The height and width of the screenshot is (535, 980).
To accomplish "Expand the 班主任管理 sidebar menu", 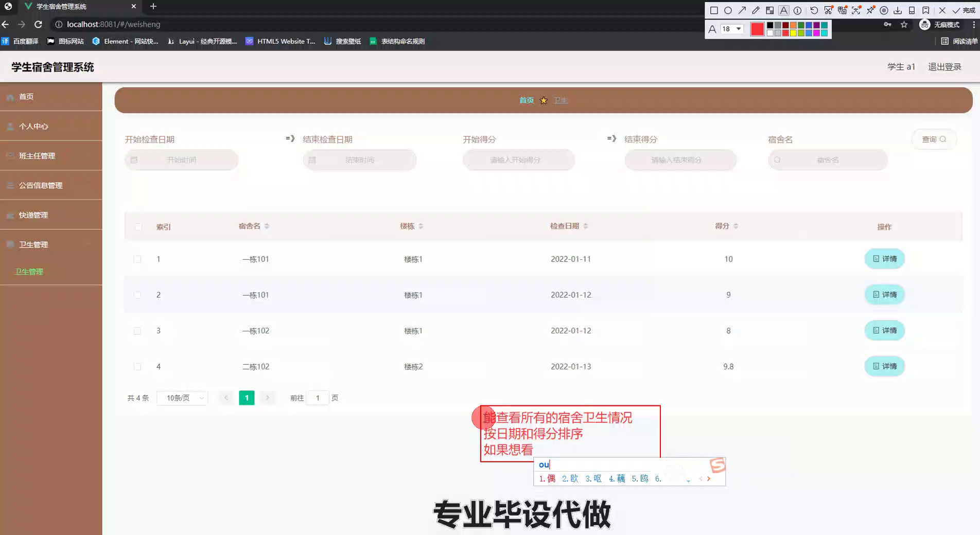I will (51, 155).
